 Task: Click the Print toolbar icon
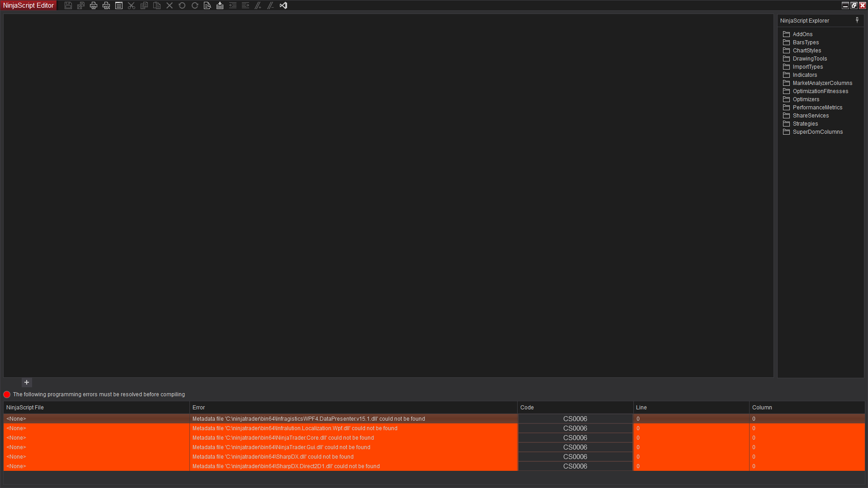click(x=94, y=5)
